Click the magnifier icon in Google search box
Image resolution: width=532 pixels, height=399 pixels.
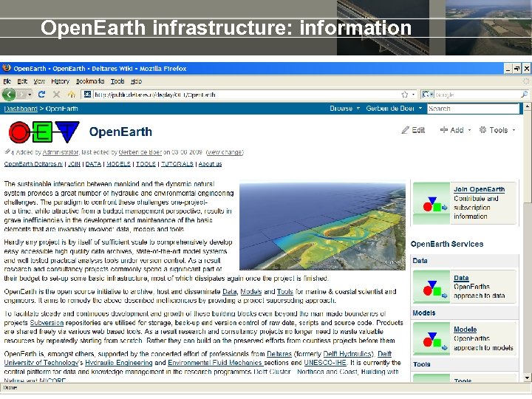pos(524,95)
